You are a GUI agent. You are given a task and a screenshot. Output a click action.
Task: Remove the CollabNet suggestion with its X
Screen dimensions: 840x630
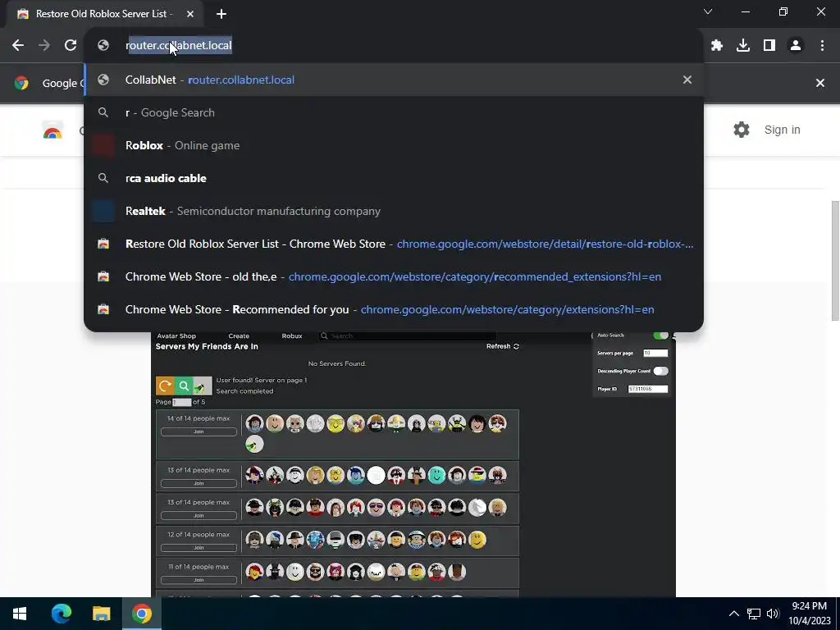(687, 80)
